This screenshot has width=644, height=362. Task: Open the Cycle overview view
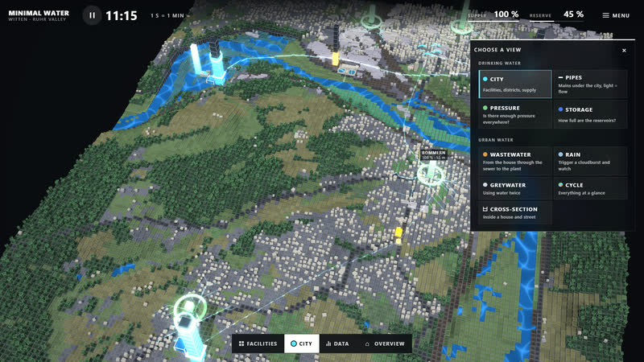coord(590,188)
